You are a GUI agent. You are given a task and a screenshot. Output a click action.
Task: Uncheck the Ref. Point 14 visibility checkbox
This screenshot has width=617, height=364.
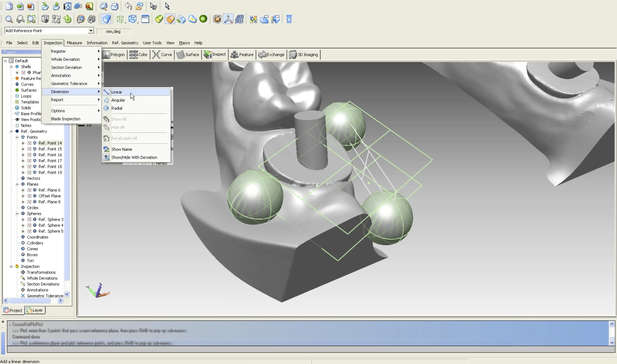pos(29,143)
